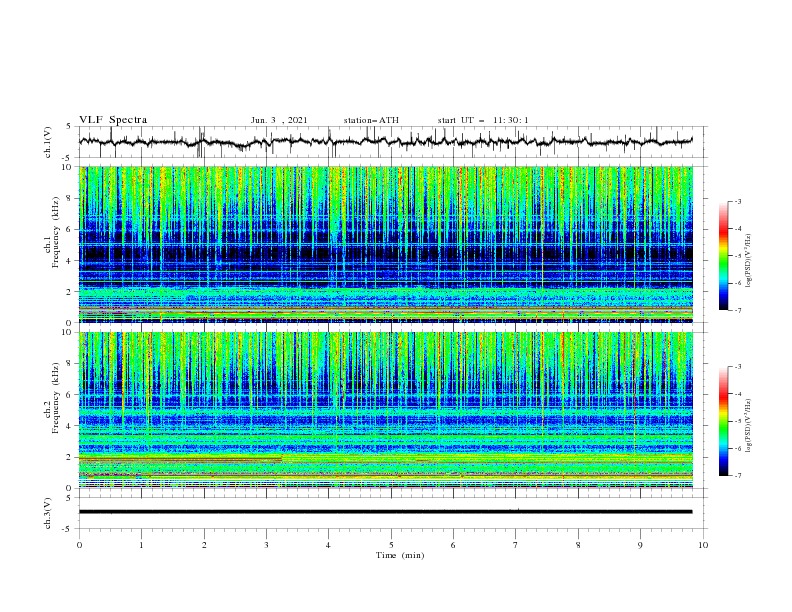Click the time axis tick label "4"
Screen dimensions: 792x612
[x=328, y=545]
